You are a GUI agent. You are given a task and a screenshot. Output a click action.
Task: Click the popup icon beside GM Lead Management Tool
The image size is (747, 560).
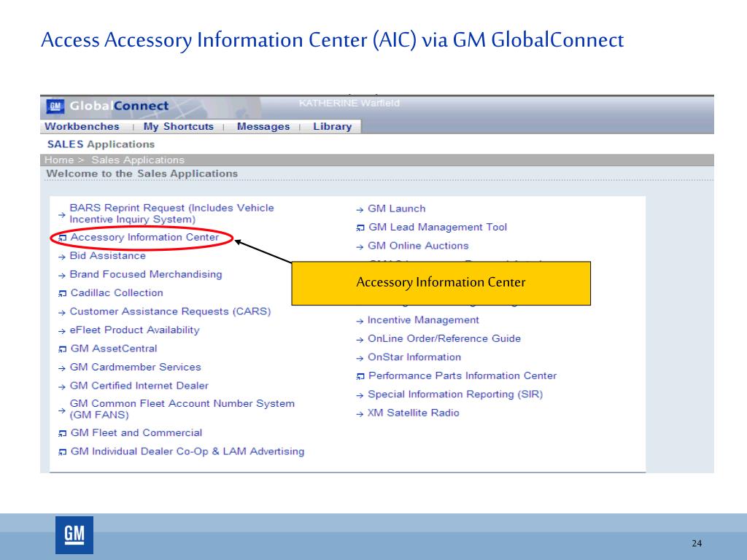coord(360,228)
